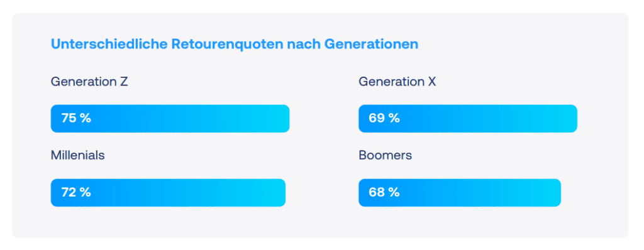The image size is (644, 250).
Task: Select the Boomers progress bar
Action: point(460,193)
